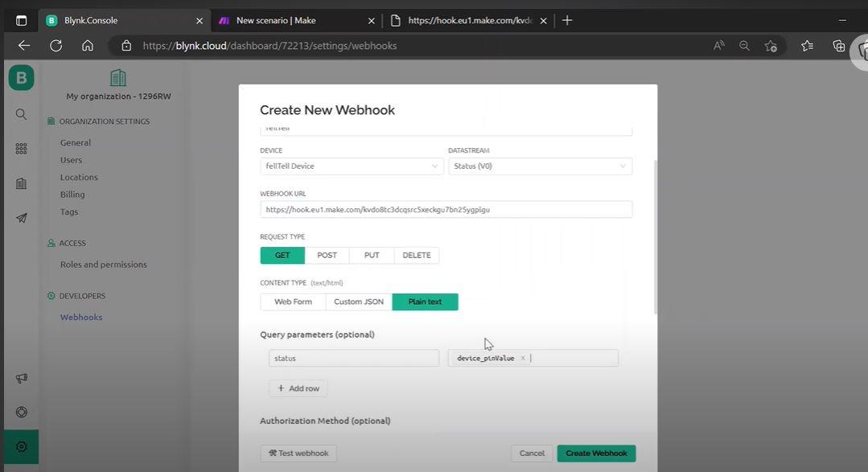This screenshot has width=868, height=472.
Task: Click the Webhook URL input field
Action: pyautogui.click(x=446, y=209)
